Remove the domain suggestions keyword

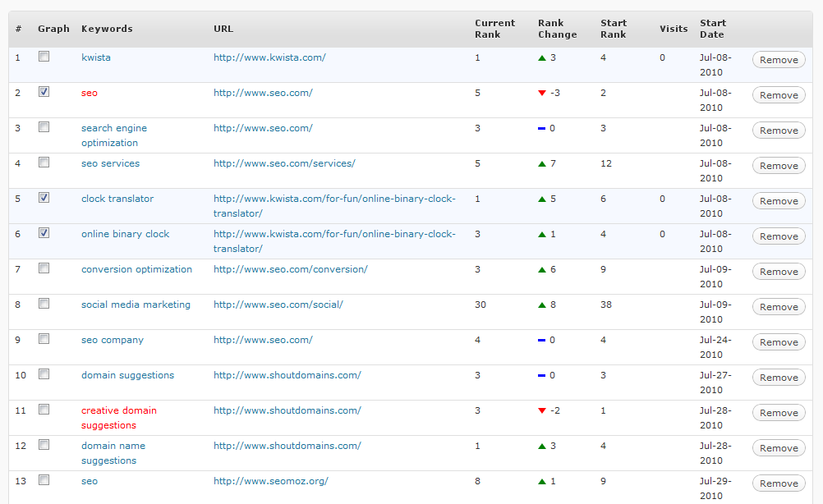[779, 378]
